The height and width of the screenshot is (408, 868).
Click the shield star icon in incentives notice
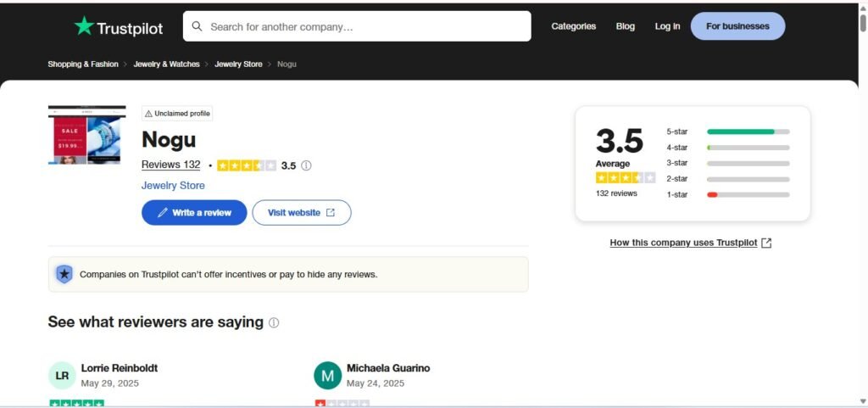tap(64, 274)
